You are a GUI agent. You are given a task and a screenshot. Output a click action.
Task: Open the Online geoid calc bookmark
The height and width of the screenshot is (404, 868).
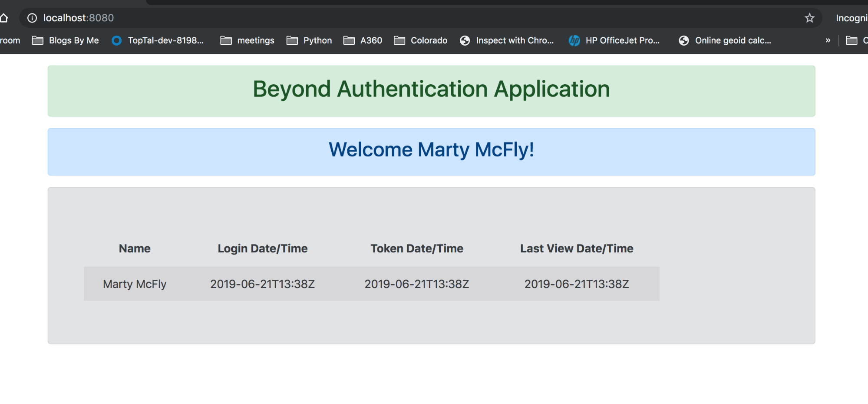point(725,40)
